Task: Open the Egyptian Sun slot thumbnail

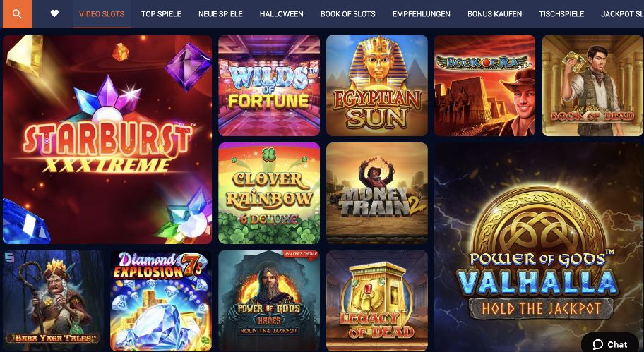Action: point(377,85)
